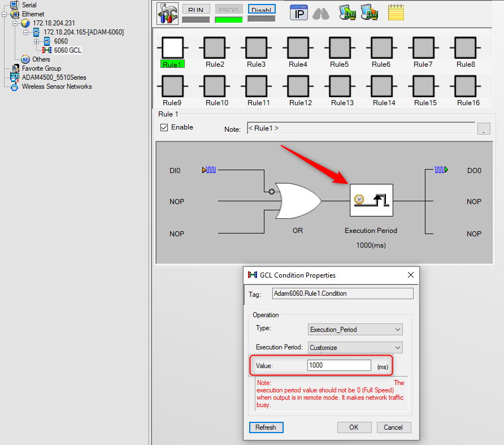Toggle the Rule 1 Enable checkbox
The height and width of the screenshot is (445, 504).
164,127
